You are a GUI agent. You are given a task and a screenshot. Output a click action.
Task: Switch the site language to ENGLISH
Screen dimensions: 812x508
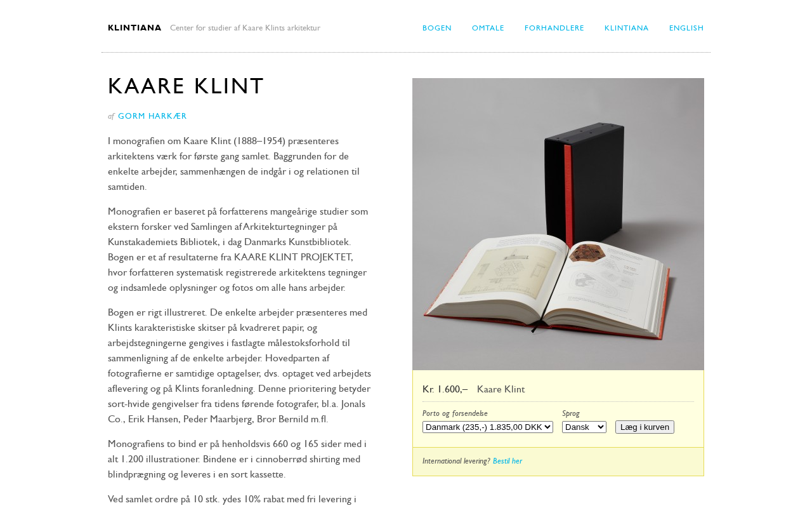(686, 28)
